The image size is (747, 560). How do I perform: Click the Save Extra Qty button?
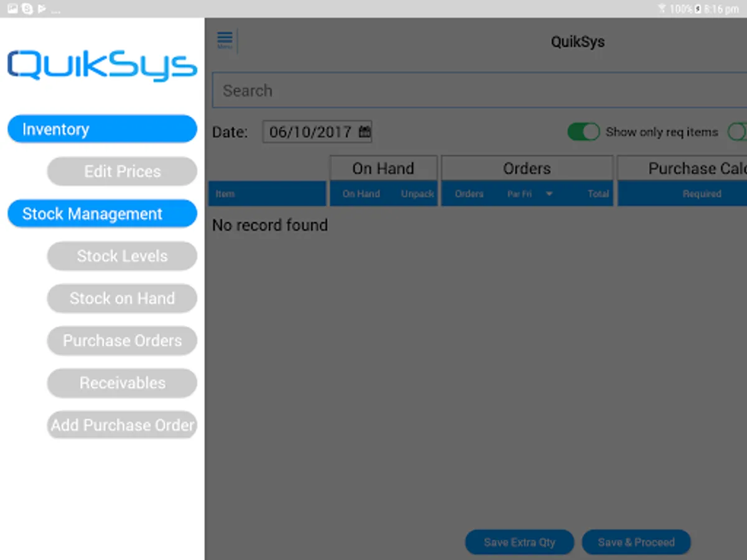[x=519, y=542]
